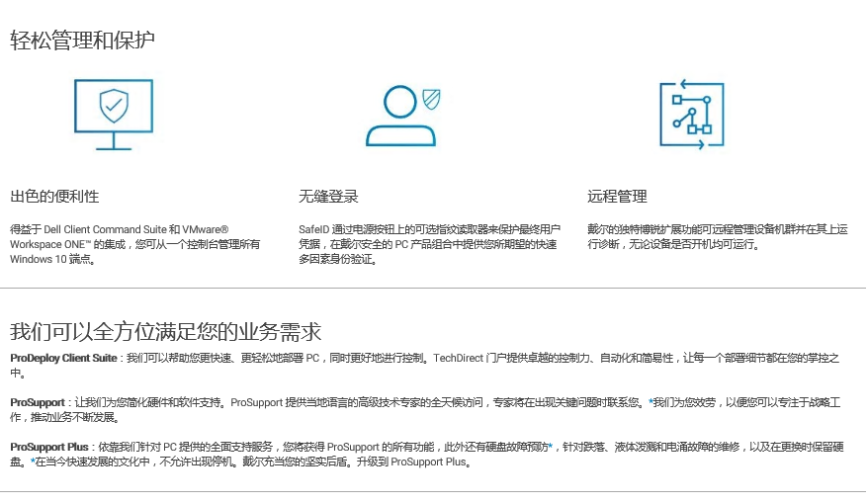Click the SafeID fingerprint reader description paragraph
Screen dimensions: 868x504
pos(427,243)
